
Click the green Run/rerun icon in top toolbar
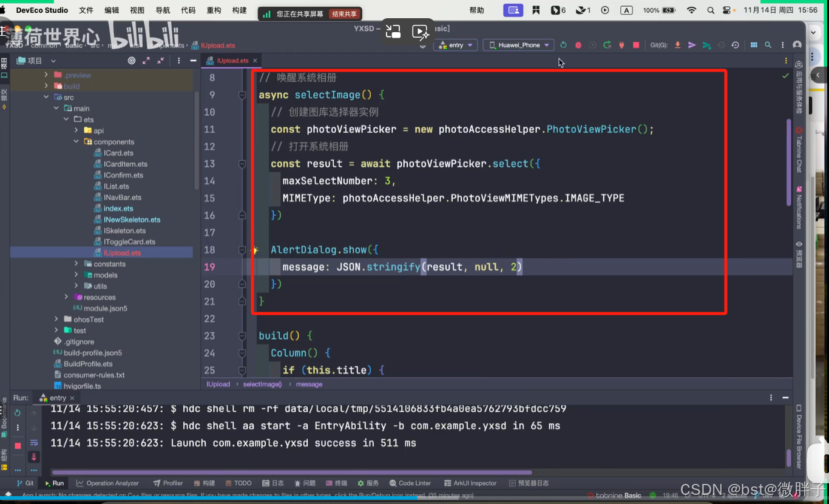click(563, 45)
